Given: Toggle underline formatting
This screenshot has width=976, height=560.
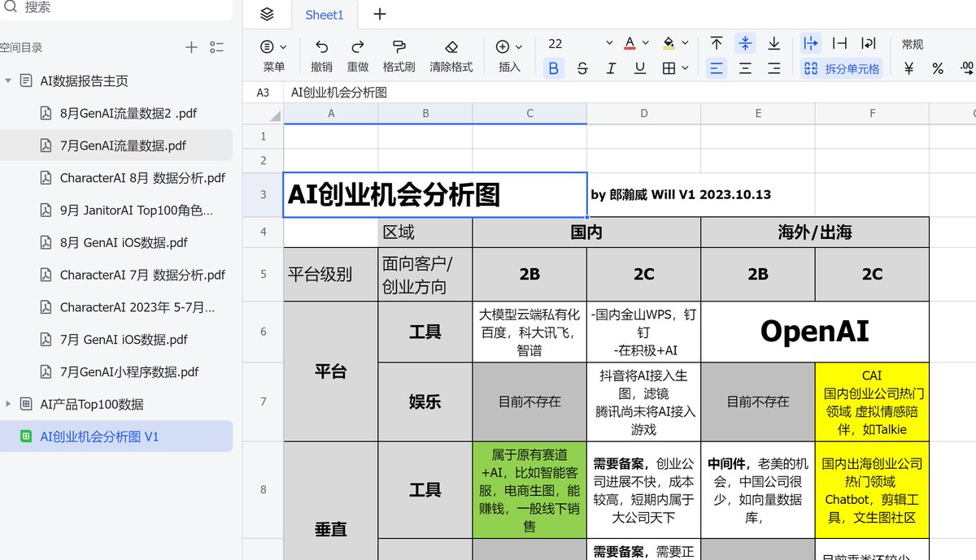Looking at the screenshot, I should point(640,68).
